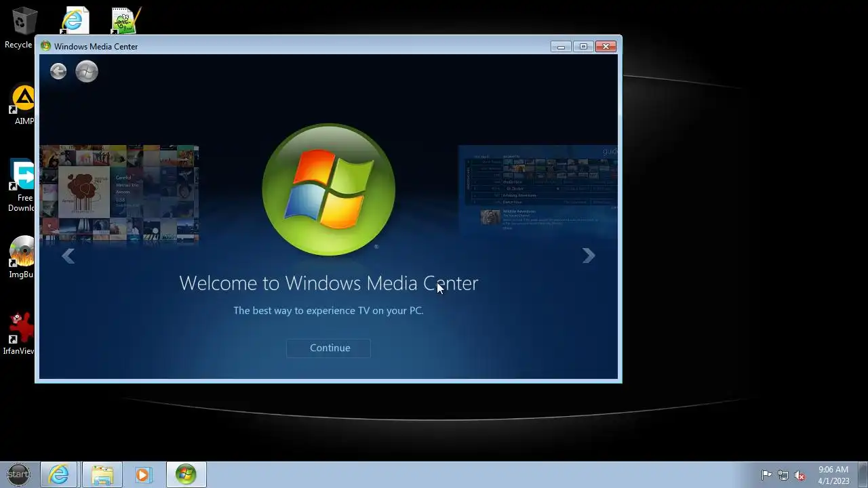Close the Windows Media Center window

606,46
